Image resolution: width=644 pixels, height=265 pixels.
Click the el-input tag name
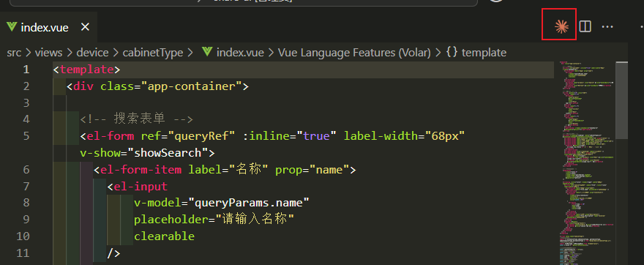141,187
